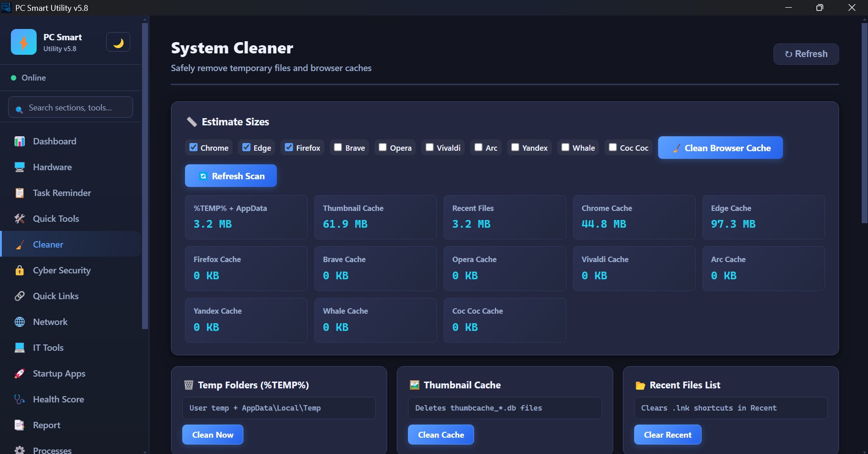Click the Quick Tools wrench icon
Image resolution: width=868 pixels, height=454 pixels.
pos(19,219)
